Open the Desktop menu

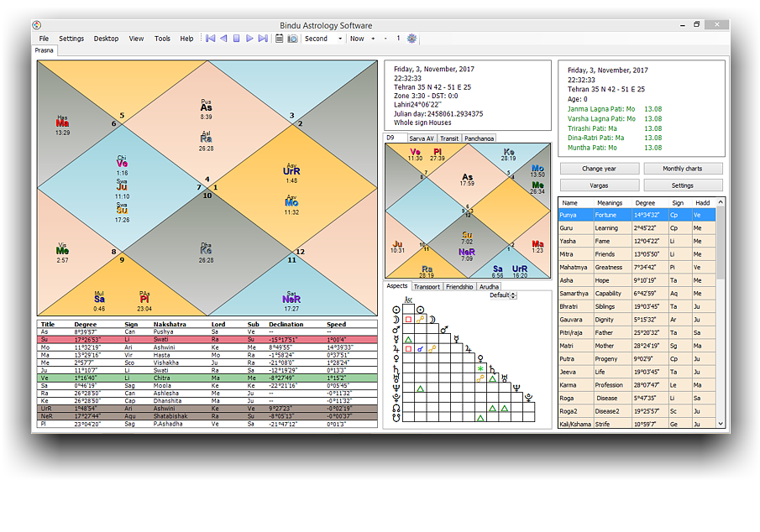[x=106, y=39]
